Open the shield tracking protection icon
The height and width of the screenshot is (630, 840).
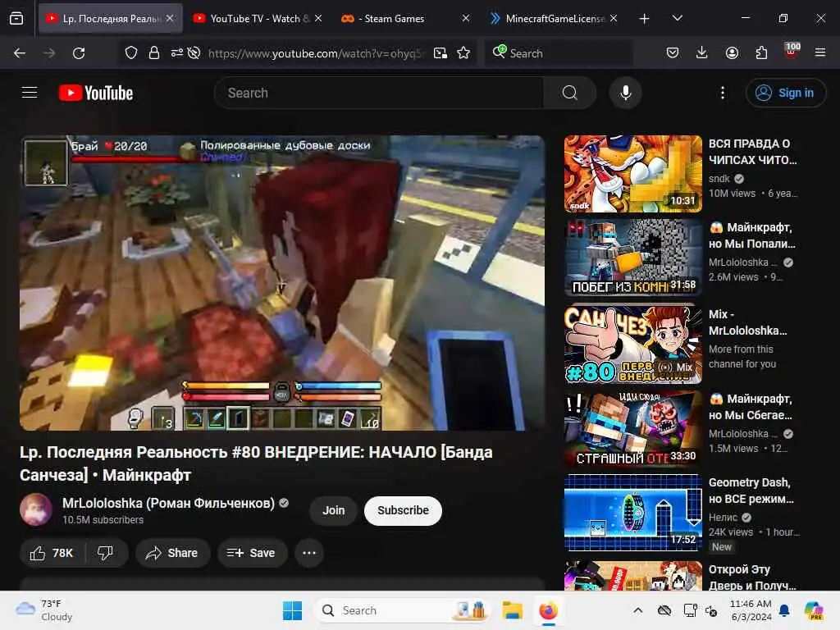pos(131,53)
